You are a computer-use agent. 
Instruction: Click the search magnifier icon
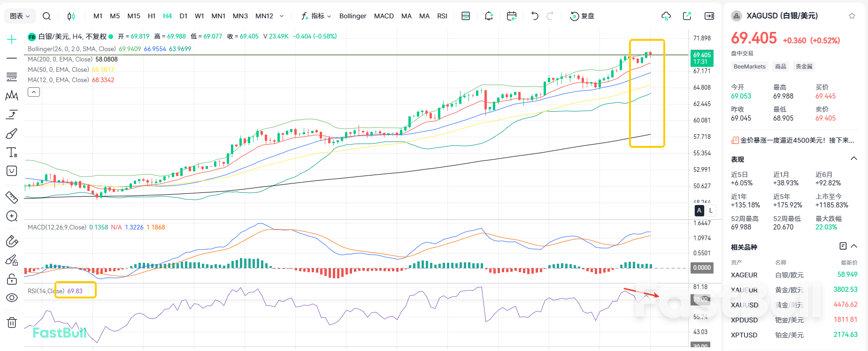click(x=46, y=16)
